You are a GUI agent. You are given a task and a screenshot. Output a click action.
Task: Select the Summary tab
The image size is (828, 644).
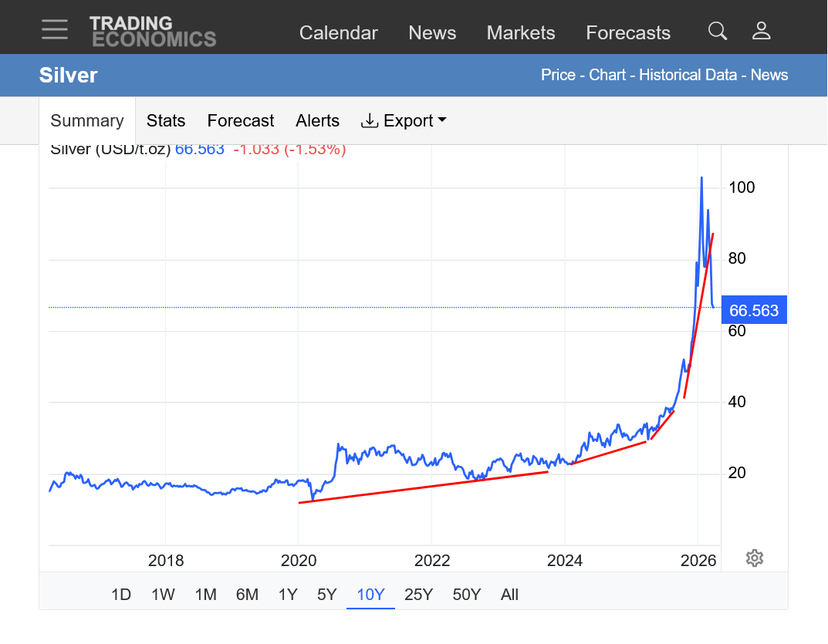(x=87, y=121)
